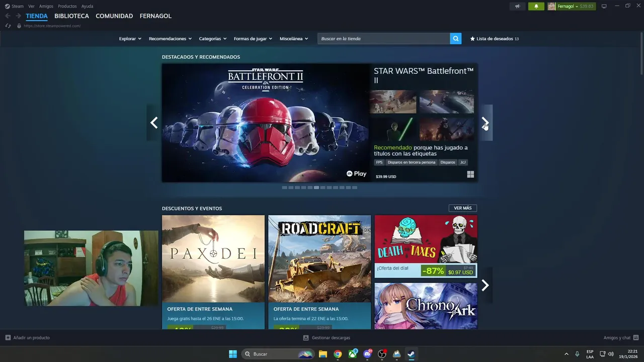644x362 pixels.
Task: Open the Amigos menu
Action: coord(46,6)
